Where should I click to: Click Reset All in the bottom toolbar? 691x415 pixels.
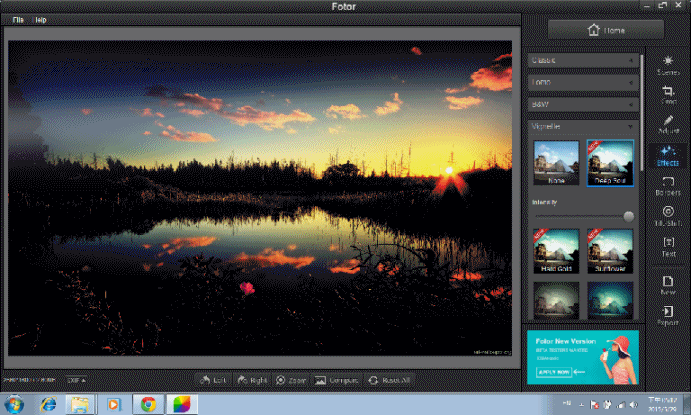[389, 380]
